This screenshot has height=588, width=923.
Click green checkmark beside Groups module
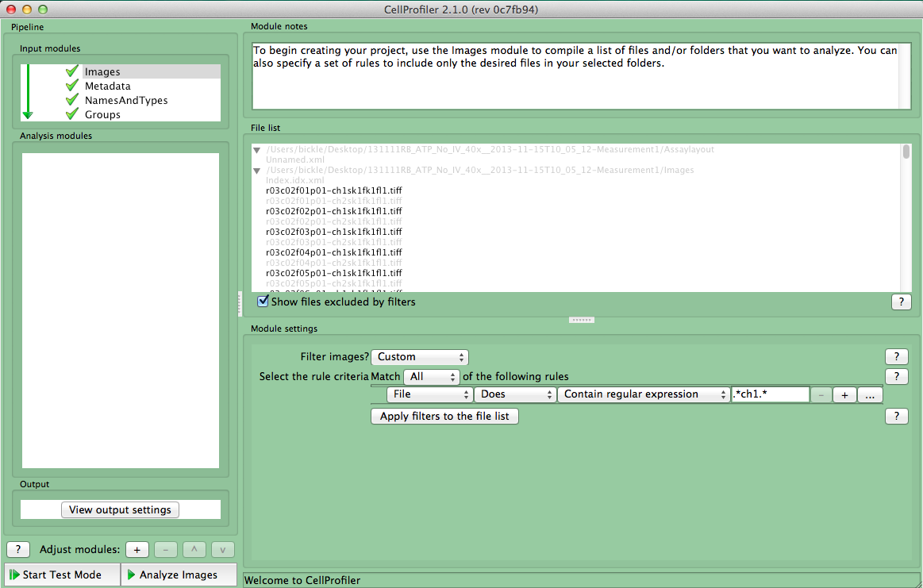tap(72, 113)
